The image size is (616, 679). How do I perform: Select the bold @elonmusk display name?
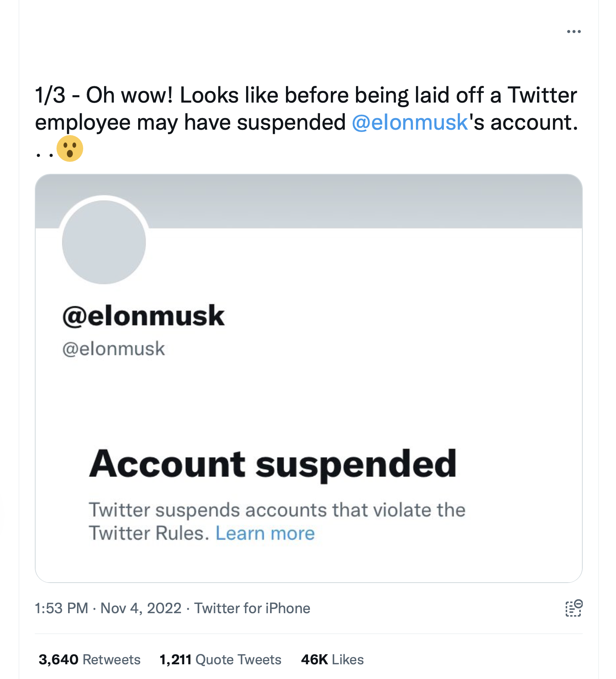[143, 316]
